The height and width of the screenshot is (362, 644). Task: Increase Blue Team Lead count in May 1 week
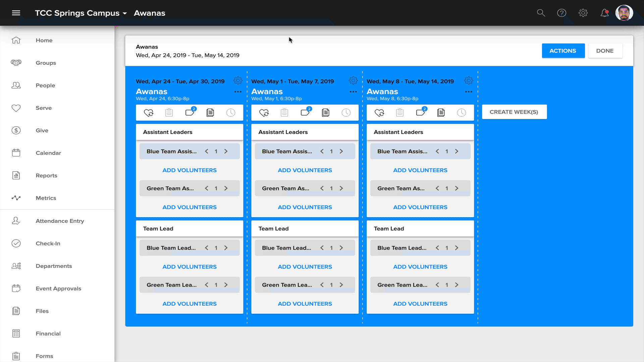[x=341, y=248]
